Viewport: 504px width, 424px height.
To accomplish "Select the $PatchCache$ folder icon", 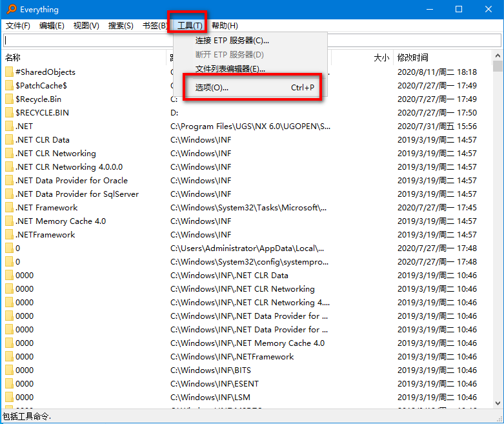I will point(9,85).
